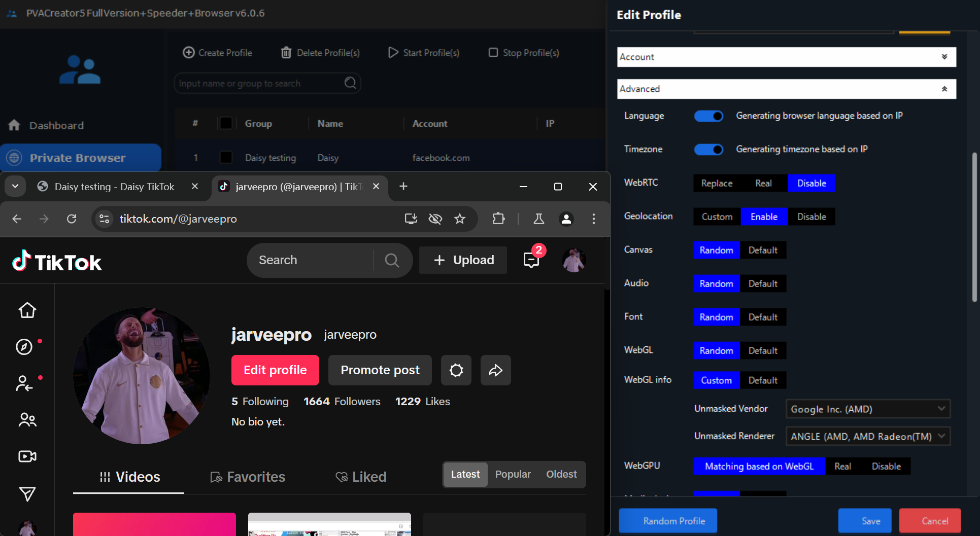Screen dimensions: 980x536
Task: Open the TikTok Explore compass icon
Action: (24, 347)
